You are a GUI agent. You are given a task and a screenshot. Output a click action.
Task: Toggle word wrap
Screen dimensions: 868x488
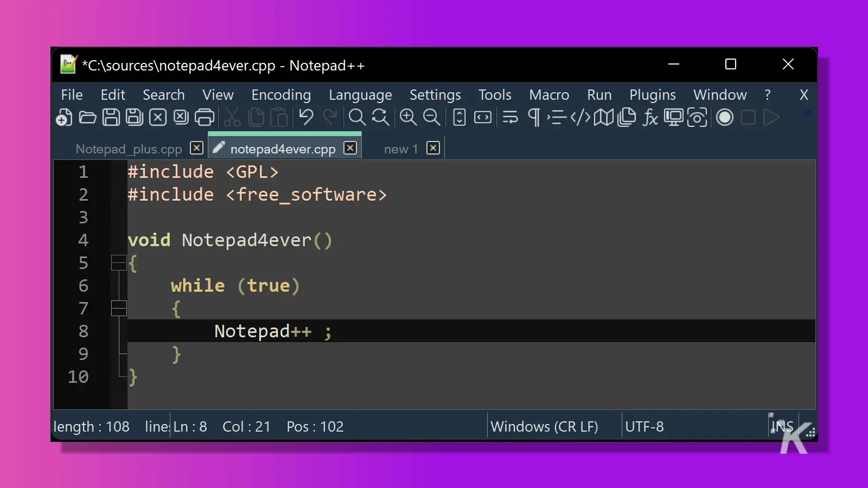click(x=510, y=117)
